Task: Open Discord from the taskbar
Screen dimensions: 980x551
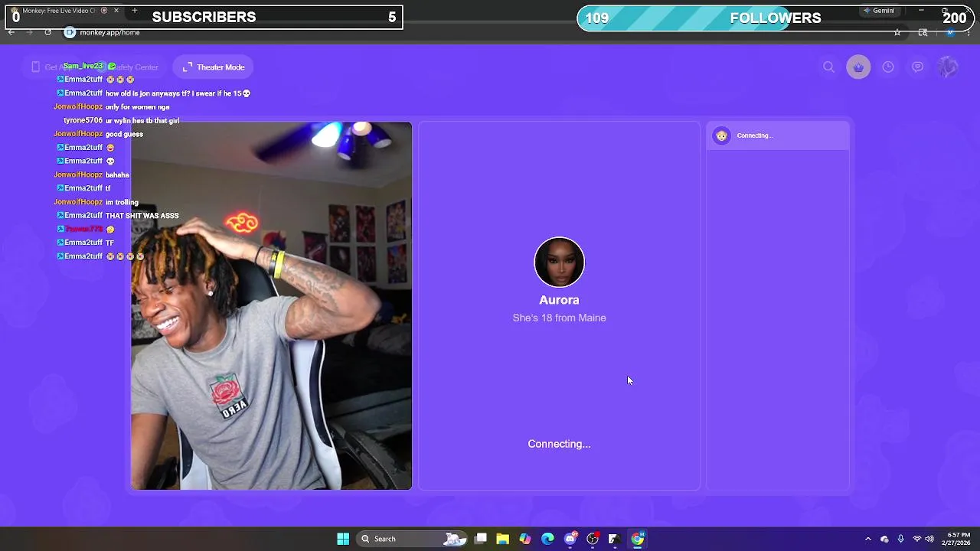Action: (570, 539)
